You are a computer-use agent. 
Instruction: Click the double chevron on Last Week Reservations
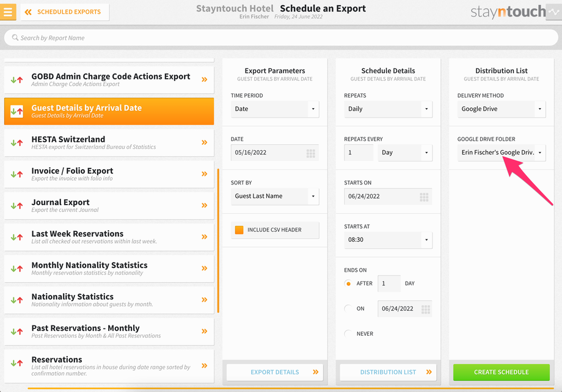pos(204,237)
